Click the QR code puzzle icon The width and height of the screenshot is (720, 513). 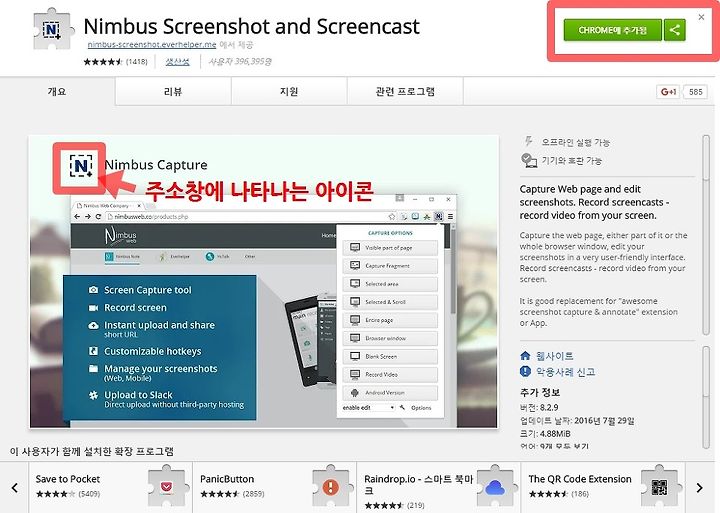659,486
